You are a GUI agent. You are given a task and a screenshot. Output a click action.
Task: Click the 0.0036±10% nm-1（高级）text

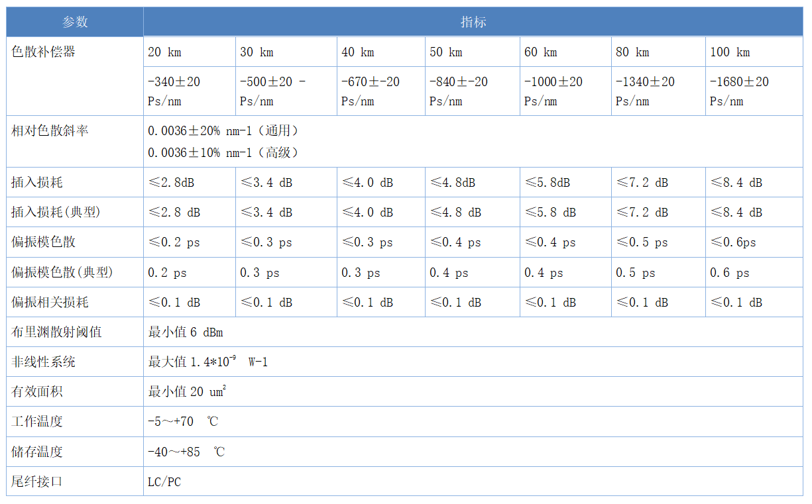click(223, 153)
